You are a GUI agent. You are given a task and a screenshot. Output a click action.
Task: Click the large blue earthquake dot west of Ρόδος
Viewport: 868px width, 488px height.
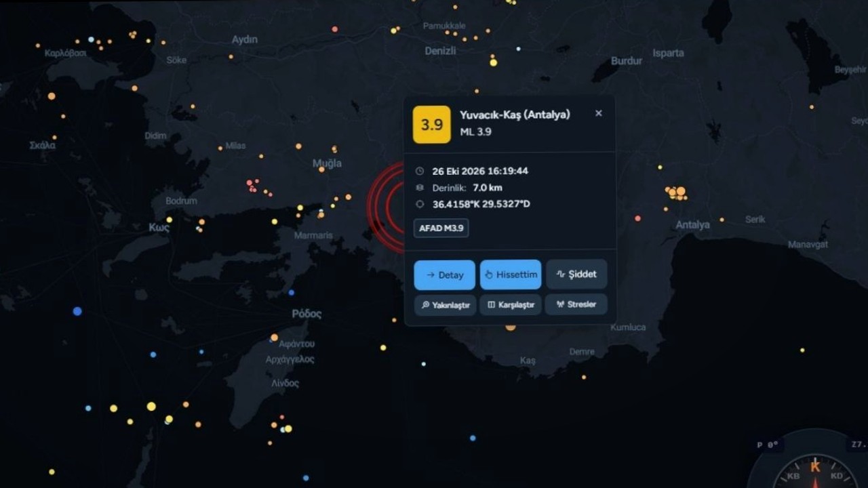(x=77, y=311)
